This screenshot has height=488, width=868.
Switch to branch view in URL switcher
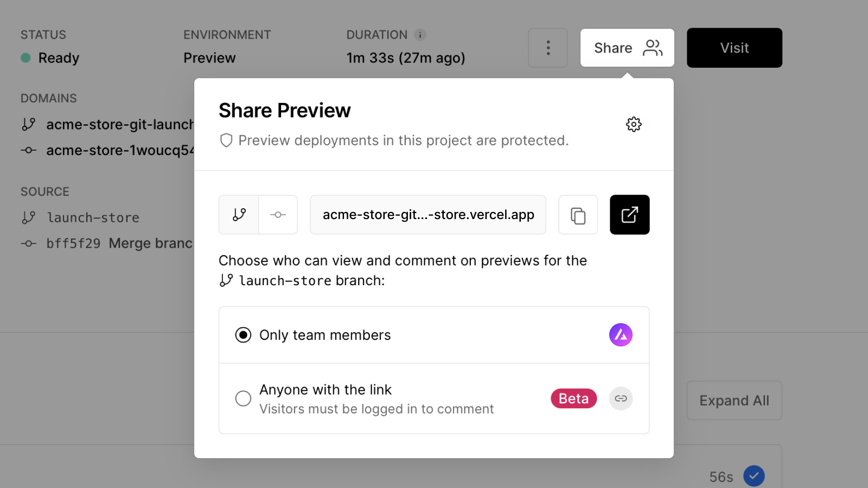[x=239, y=215]
